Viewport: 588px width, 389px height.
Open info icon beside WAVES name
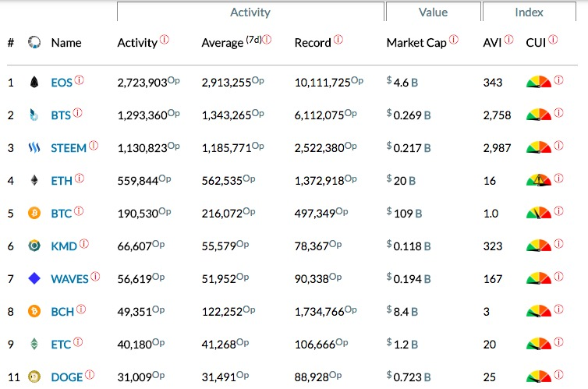pos(95,276)
